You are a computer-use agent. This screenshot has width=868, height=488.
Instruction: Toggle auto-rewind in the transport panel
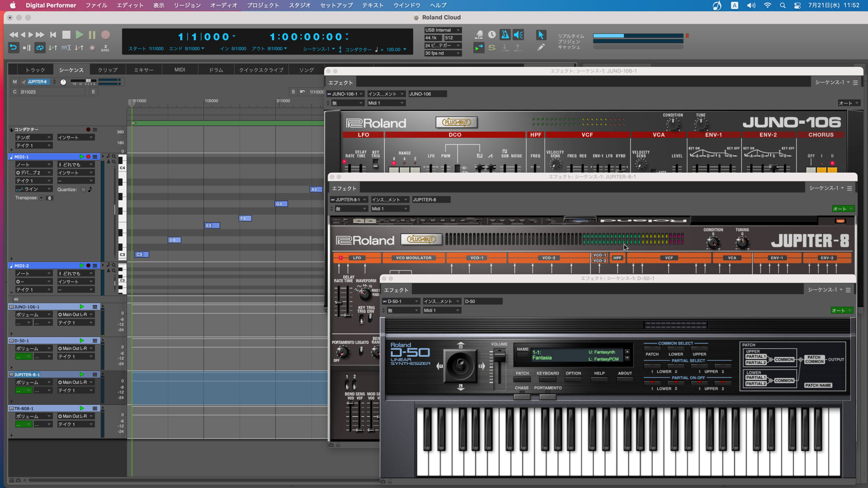(x=13, y=48)
